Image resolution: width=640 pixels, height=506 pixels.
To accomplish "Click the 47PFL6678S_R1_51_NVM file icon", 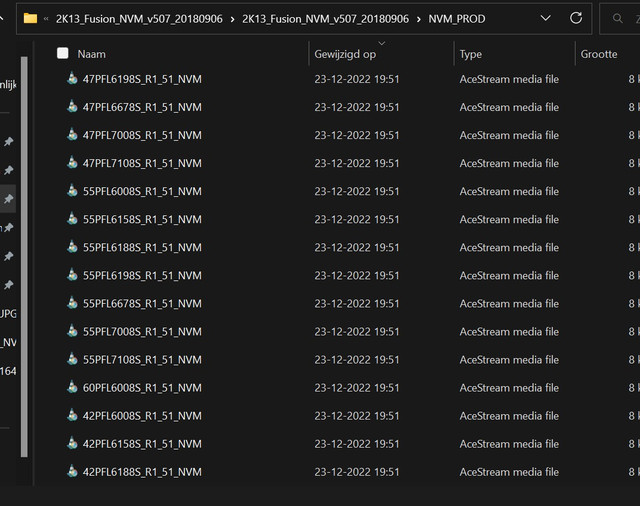I will [72, 107].
